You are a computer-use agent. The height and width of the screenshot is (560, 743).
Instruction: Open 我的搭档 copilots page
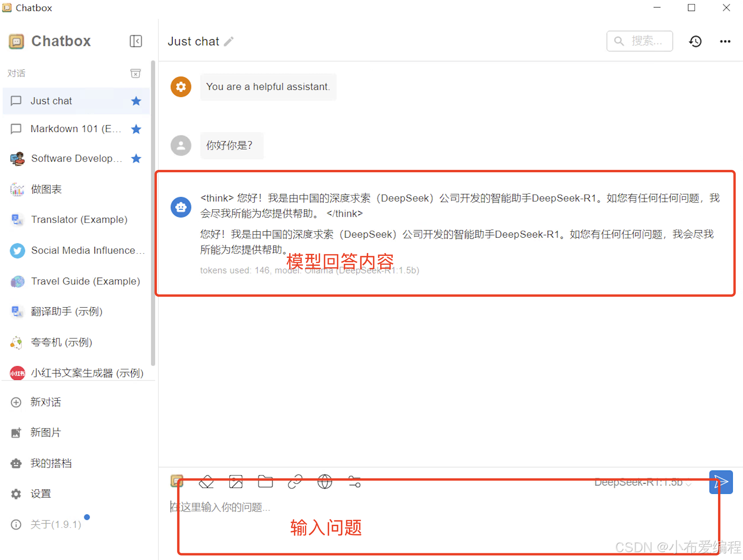point(76,463)
